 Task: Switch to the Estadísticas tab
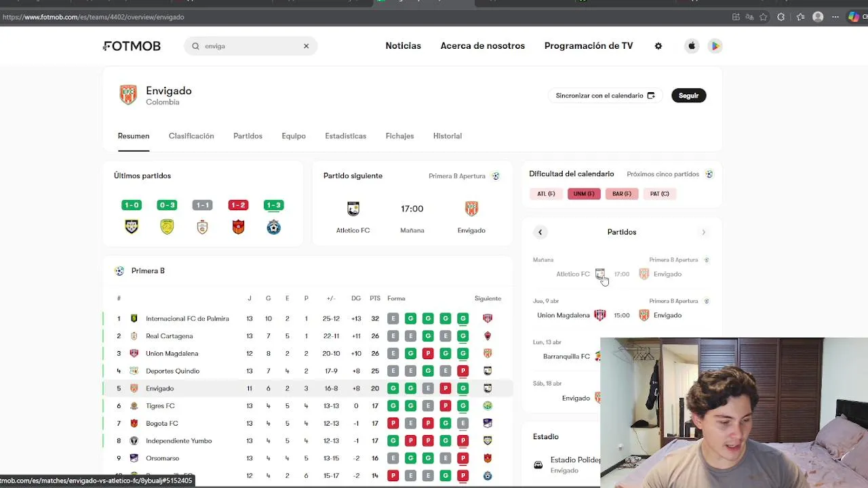point(345,136)
